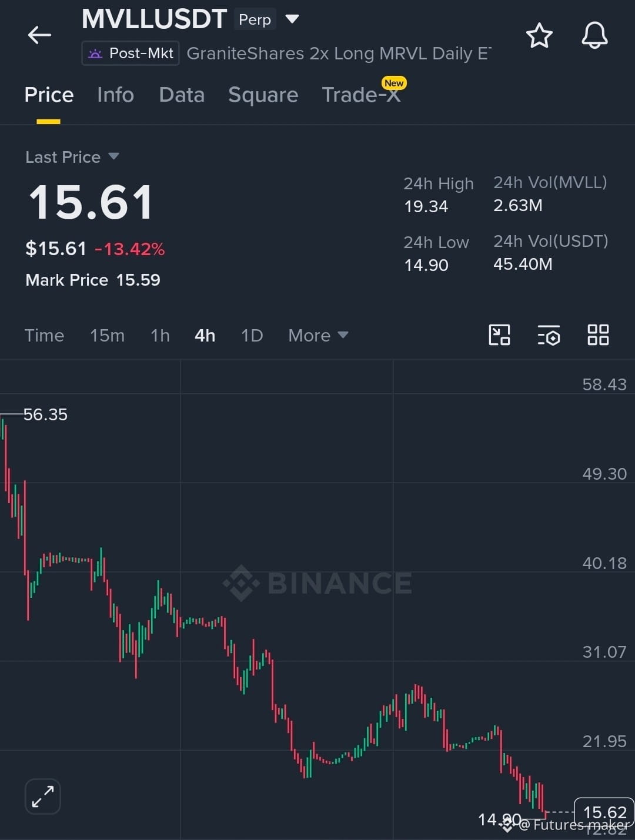Select the 15m chart interval

pyautogui.click(x=107, y=336)
